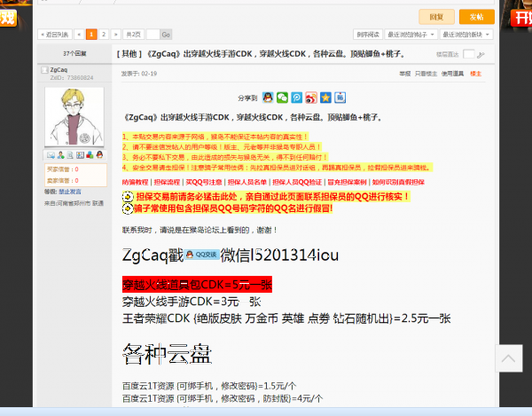This screenshot has height=416, width=532.
Task: Click the 各种云盘 heading
Action: click(x=168, y=354)
